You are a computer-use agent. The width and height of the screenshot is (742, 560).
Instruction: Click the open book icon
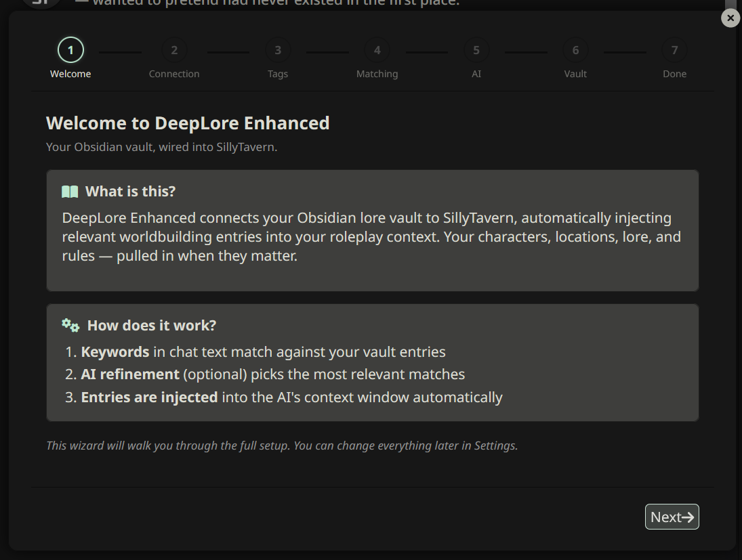point(70,192)
